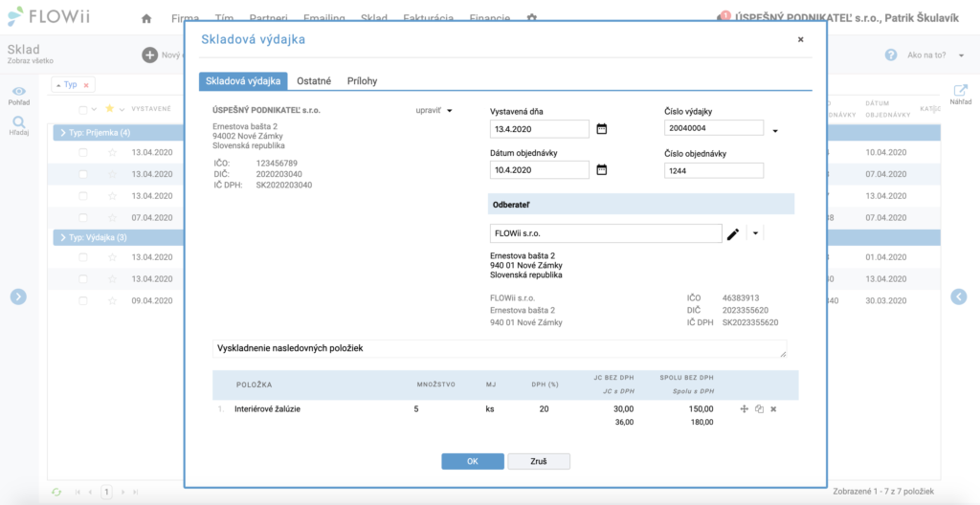Remove the Typ grouping filter

86,85
